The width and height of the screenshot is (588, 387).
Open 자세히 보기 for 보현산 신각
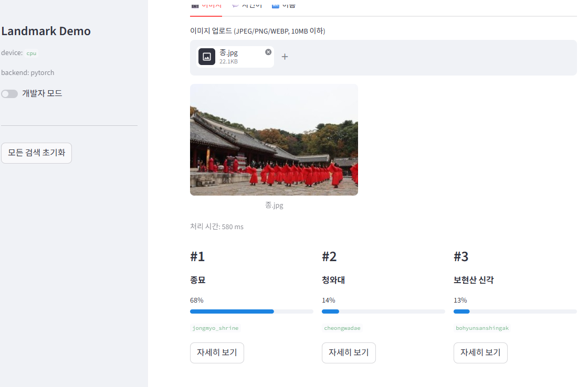coord(480,352)
